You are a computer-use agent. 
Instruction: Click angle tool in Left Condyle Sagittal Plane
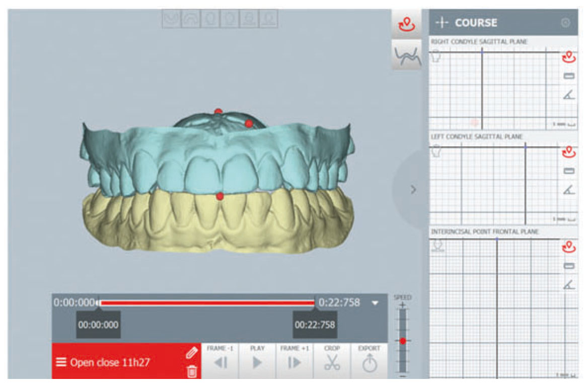coord(569,190)
